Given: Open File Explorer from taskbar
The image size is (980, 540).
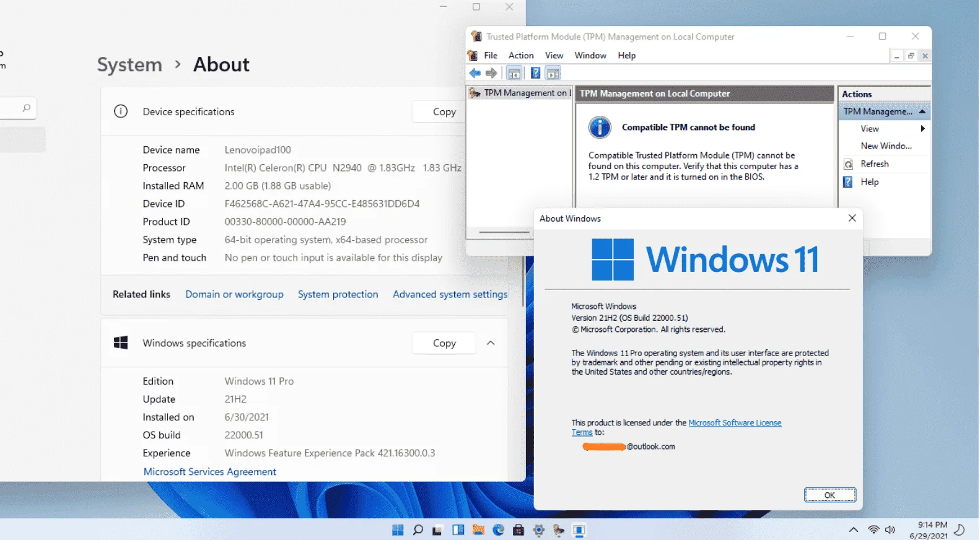Looking at the screenshot, I should (x=478, y=530).
